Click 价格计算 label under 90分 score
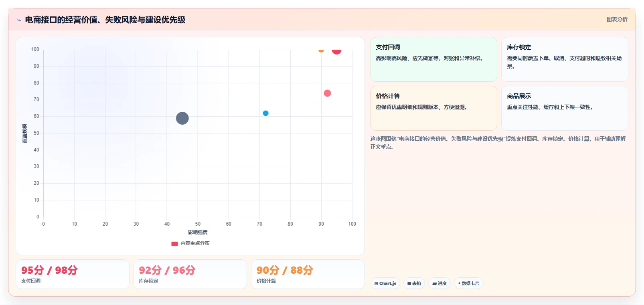 click(266, 281)
